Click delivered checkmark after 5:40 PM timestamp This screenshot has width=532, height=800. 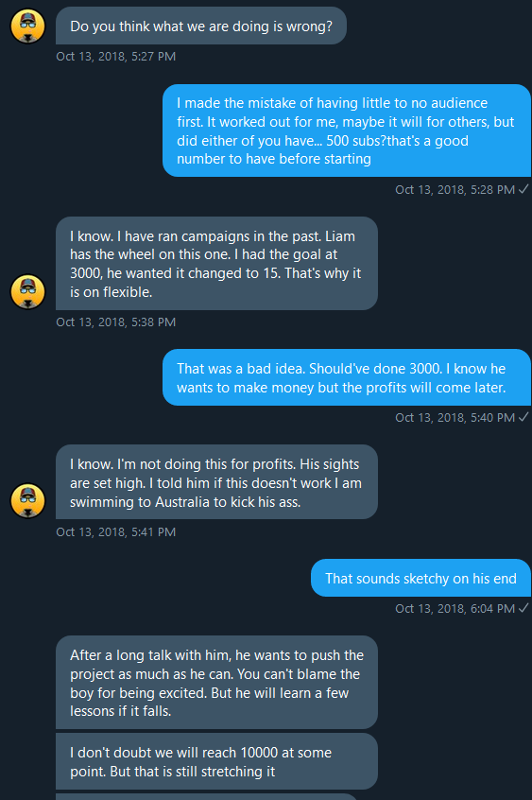click(x=523, y=417)
